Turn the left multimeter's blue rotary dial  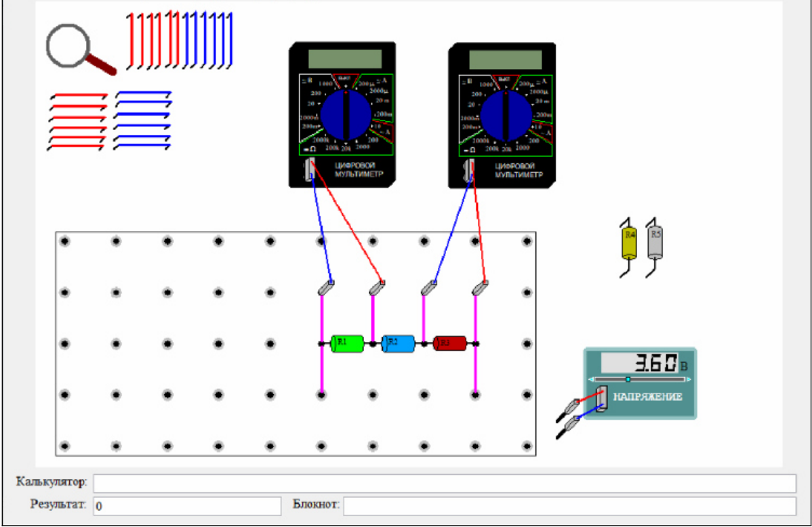point(346,115)
